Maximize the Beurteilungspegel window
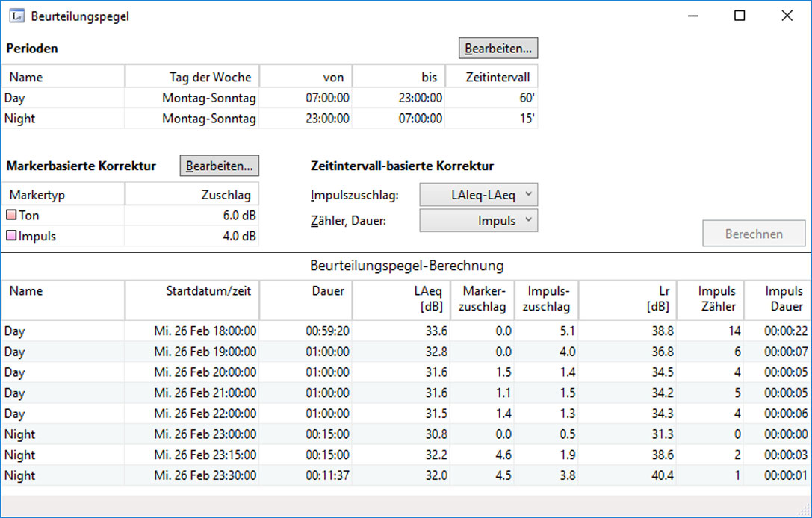812x518 pixels. tap(740, 16)
